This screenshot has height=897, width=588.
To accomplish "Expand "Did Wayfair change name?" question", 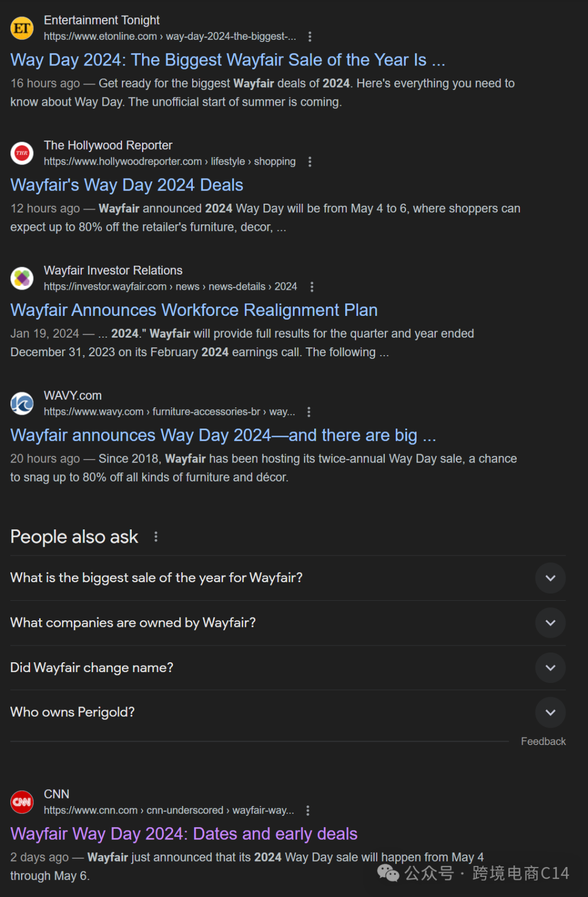I will pyautogui.click(x=550, y=668).
